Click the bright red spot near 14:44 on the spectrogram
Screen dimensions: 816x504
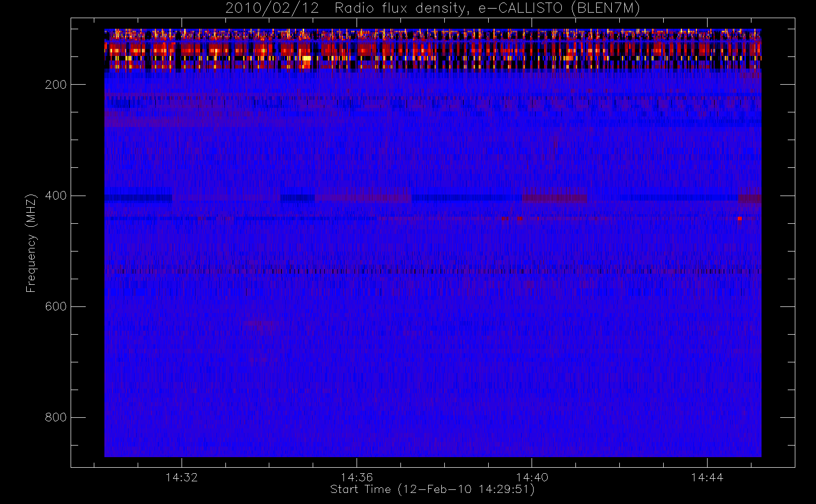coord(740,218)
